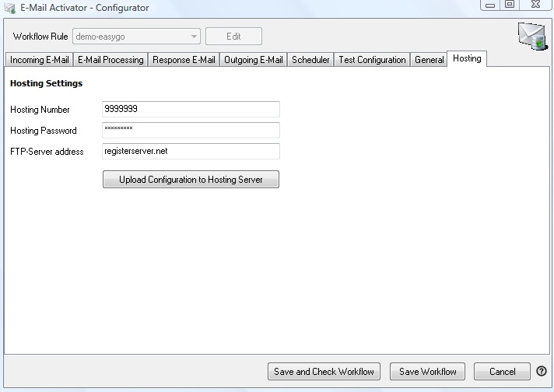Click the E-Mail Activator title bar icon
554x392 pixels.
(10, 8)
